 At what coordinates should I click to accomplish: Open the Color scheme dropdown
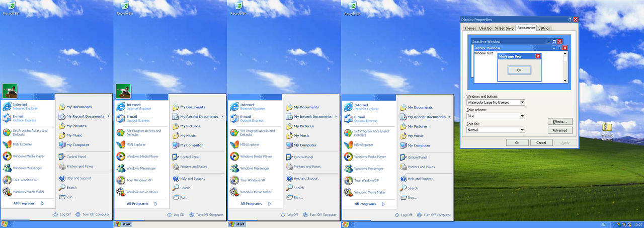496,116
